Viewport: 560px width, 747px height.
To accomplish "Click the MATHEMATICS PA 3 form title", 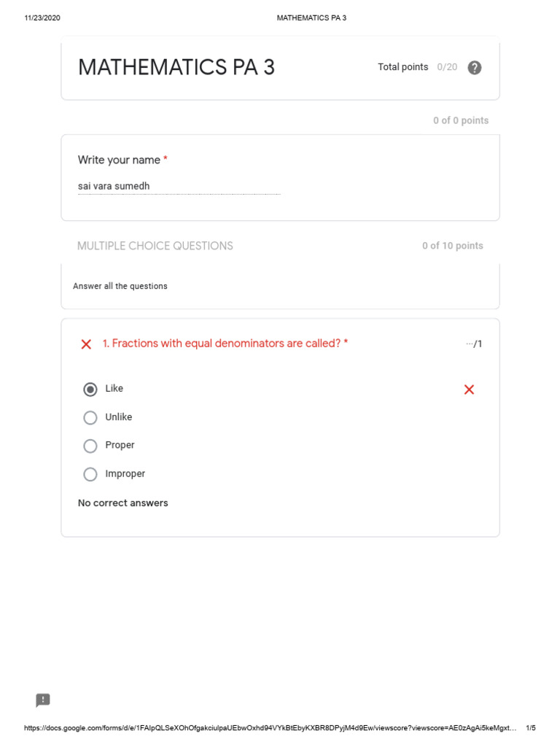I will pos(176,68).
